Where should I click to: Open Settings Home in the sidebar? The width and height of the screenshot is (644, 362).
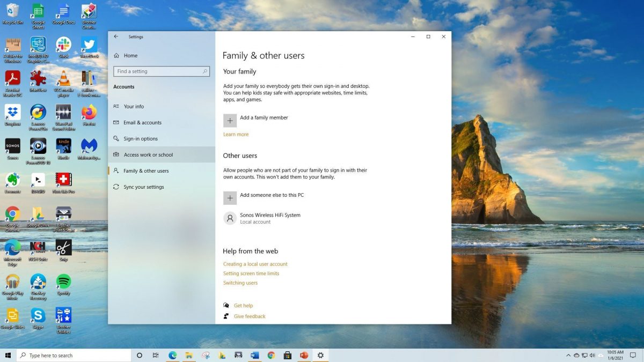coord(130,56)
